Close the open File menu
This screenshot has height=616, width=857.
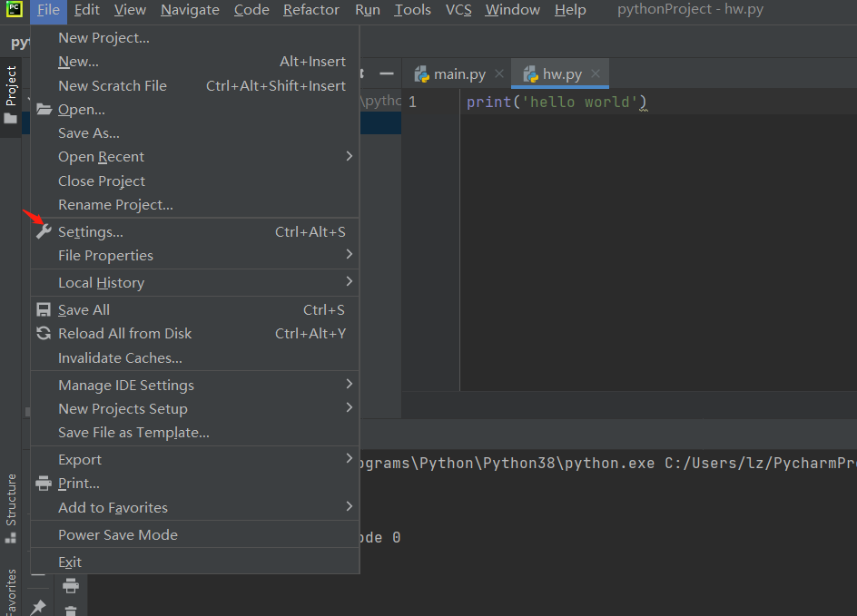pyautogui.click(x=48, y=10)
